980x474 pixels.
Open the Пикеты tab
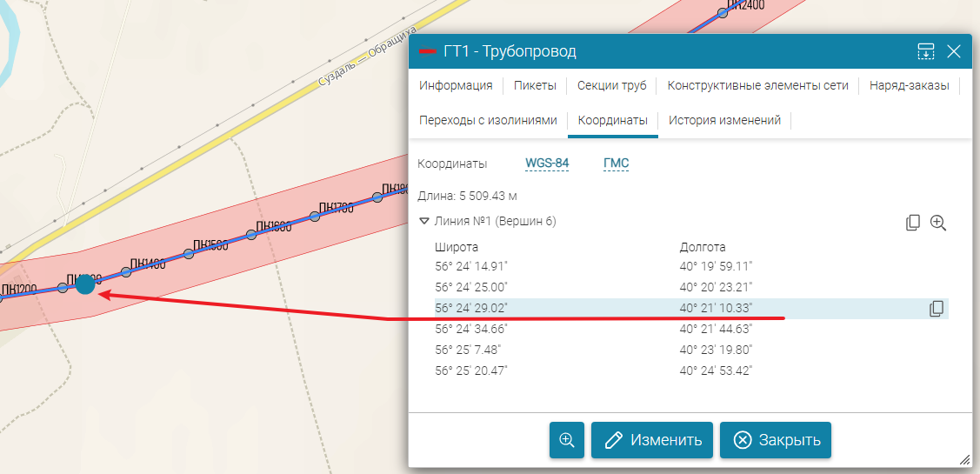click(x=536, y=85)
